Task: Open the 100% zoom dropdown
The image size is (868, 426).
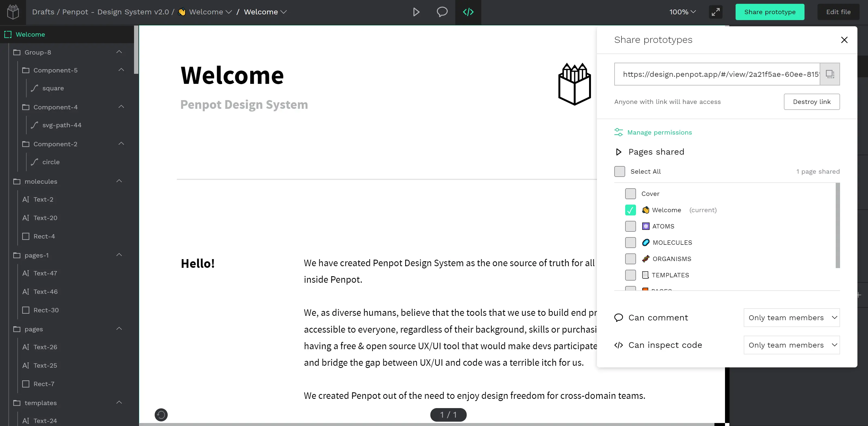Action: (x=682, y=12)
